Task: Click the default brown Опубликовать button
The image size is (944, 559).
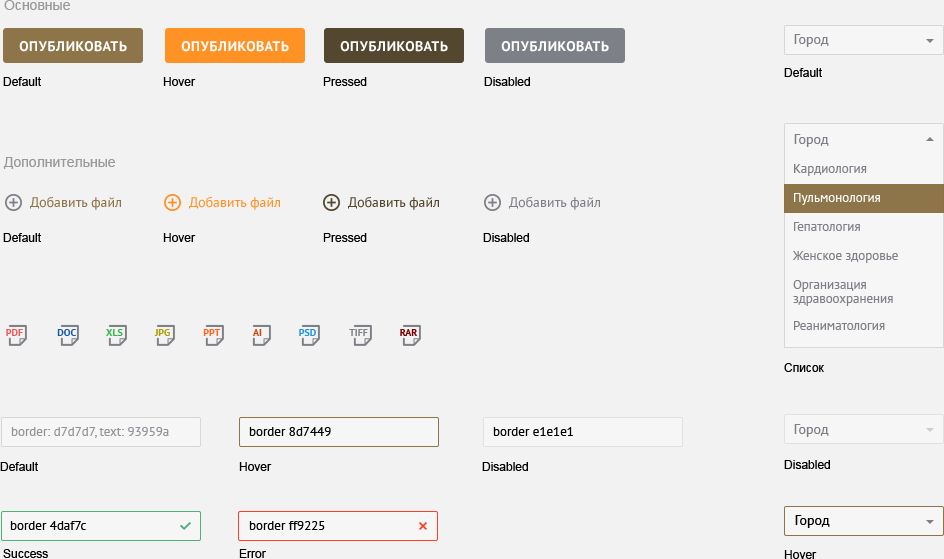Action: [x=73, y=46]
